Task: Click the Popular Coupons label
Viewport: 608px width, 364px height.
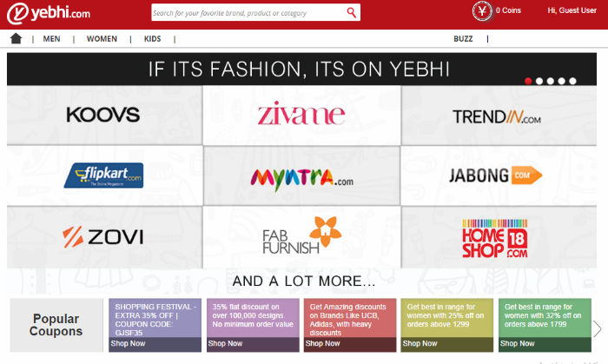Action: (56, 325)
